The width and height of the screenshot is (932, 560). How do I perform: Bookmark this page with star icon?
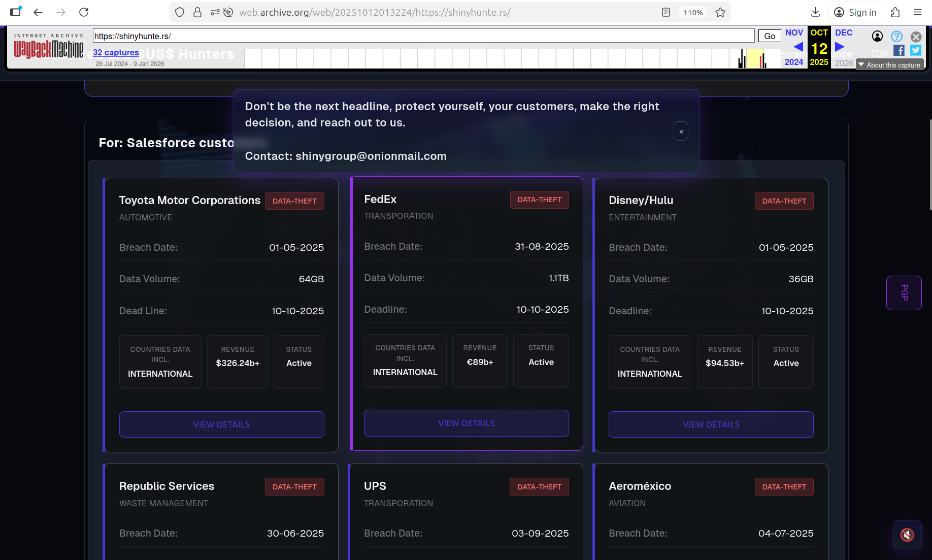pos(720,12)
